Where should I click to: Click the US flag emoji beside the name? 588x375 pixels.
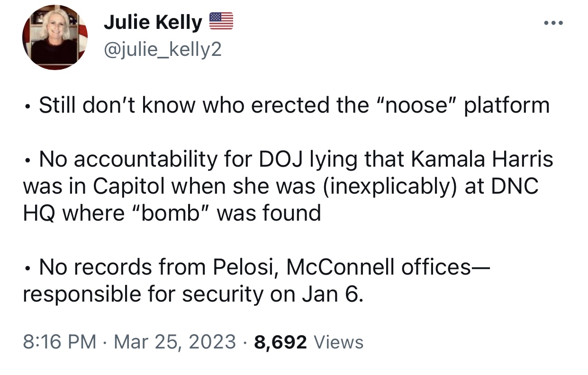point(221,22)
